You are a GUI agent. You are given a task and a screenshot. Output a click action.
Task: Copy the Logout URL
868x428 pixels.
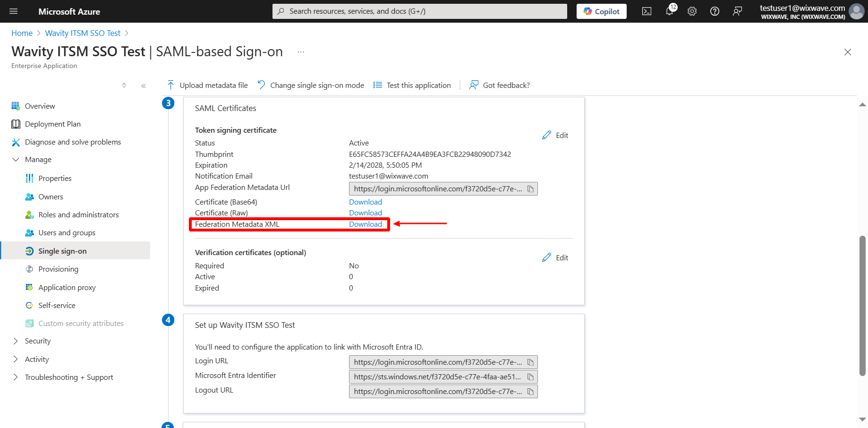(530, 392)
